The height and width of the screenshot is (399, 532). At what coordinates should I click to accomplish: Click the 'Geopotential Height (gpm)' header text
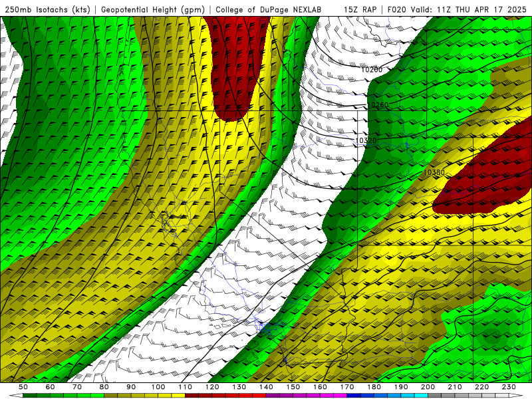[x=153, y=9]
